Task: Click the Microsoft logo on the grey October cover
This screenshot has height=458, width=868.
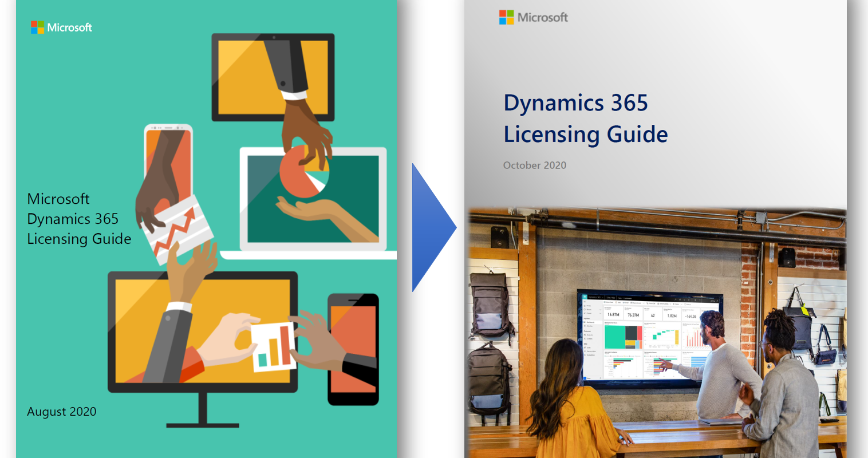Action: click(534, 17)
